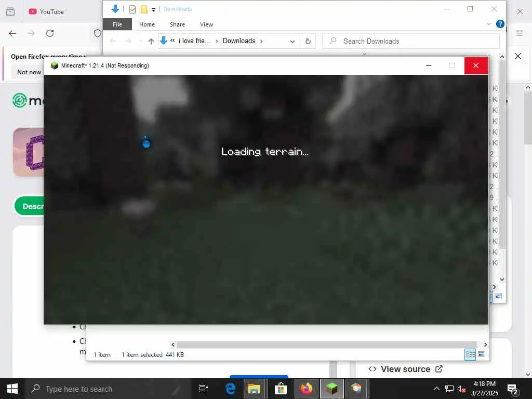532x399 pixels.
Task: Open the cube launcher taskbar icon
Action: [x=356, y=389]
